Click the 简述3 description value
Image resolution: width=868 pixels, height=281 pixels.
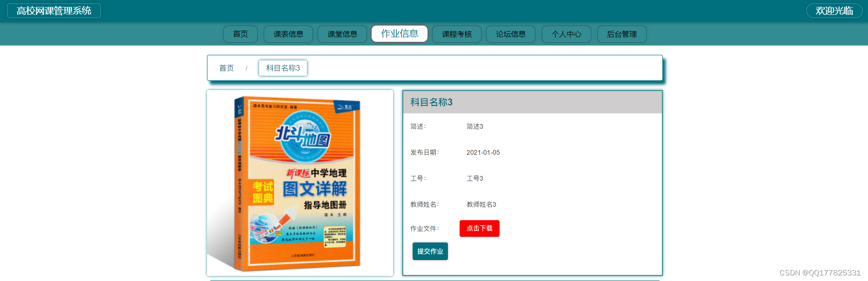tap(475, 126)
